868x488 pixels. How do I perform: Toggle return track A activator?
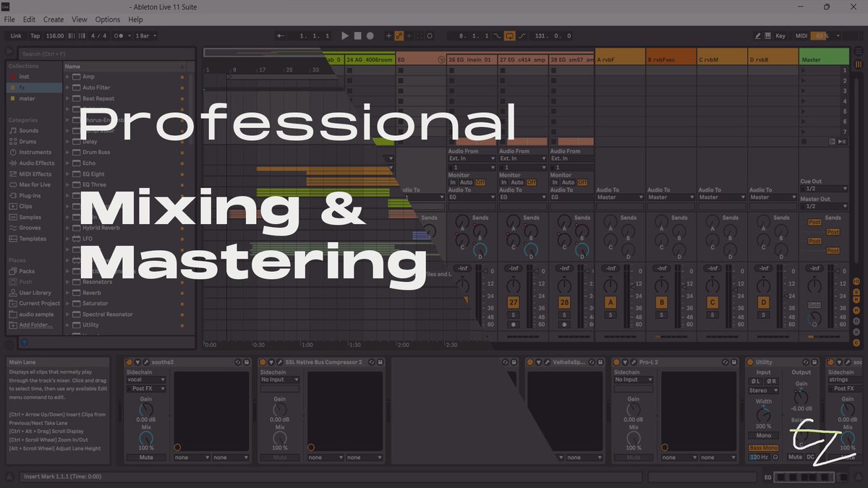pos(610,302)
